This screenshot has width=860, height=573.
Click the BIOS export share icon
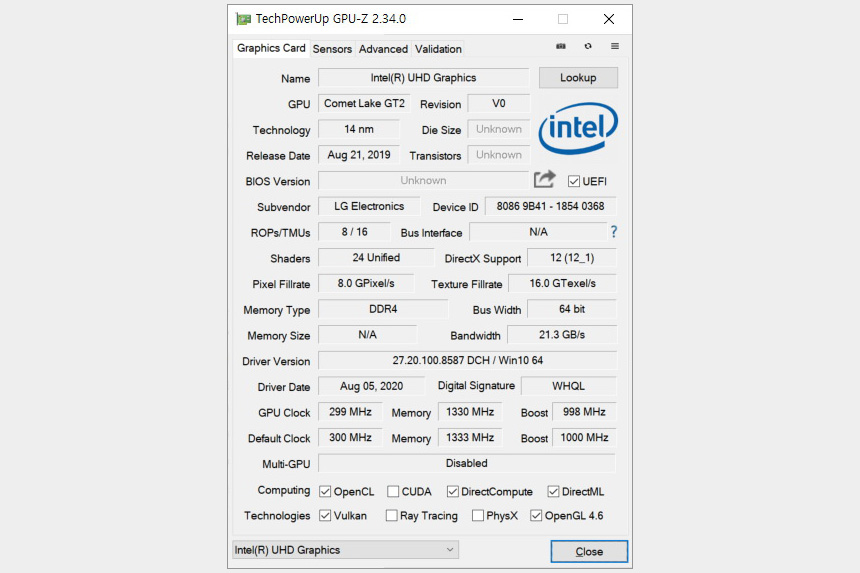click(x=545, y=179)
